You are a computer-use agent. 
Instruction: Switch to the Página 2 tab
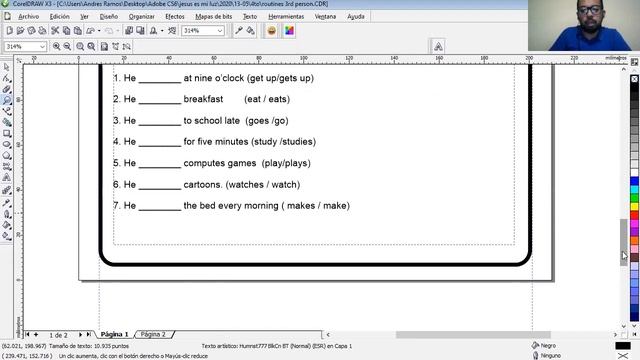point(153,334)
